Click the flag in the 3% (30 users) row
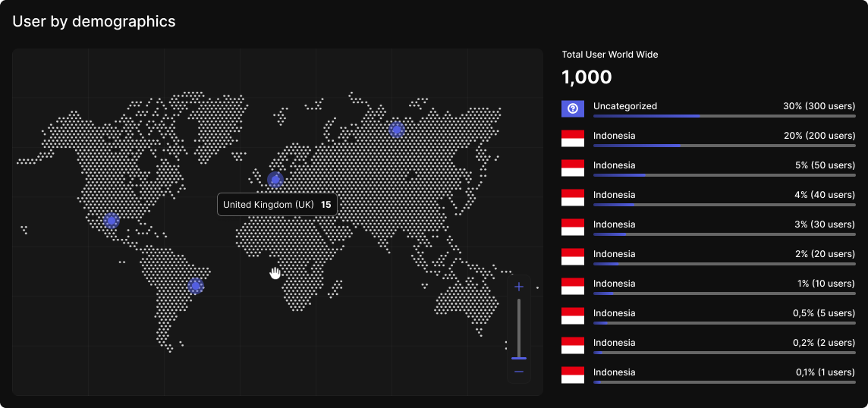The height and width of the screenshot is (408, 868). pos(573,227)
